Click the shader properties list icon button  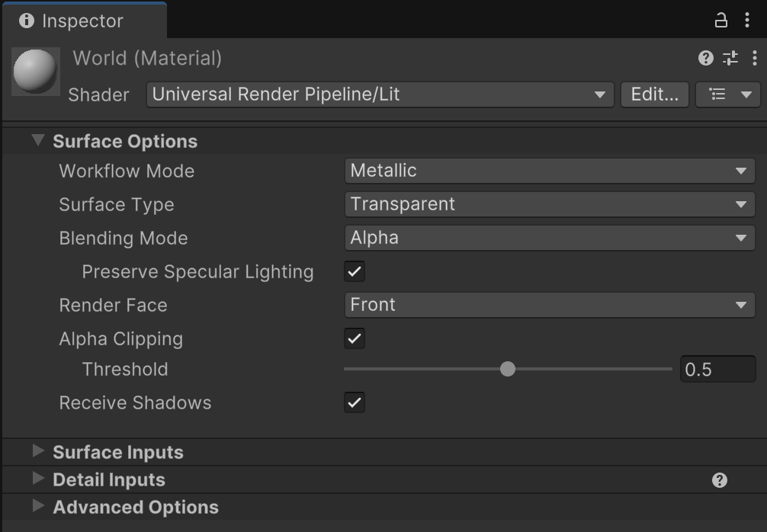(x=728, y=95)
